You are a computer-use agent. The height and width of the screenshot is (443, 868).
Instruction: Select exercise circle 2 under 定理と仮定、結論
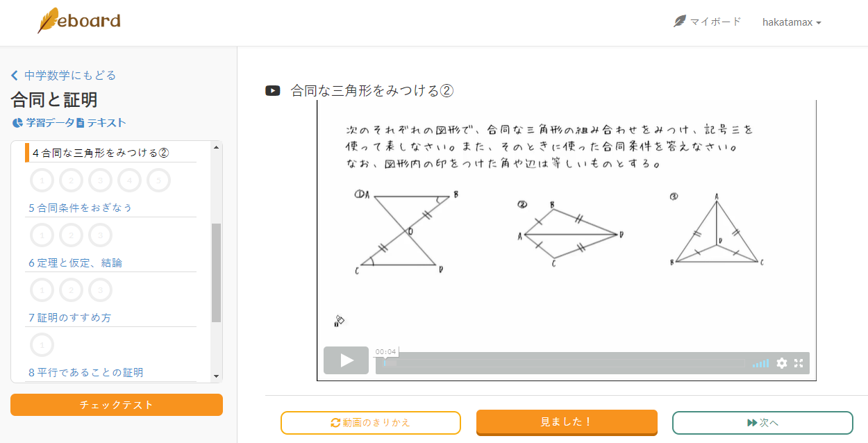71,290
